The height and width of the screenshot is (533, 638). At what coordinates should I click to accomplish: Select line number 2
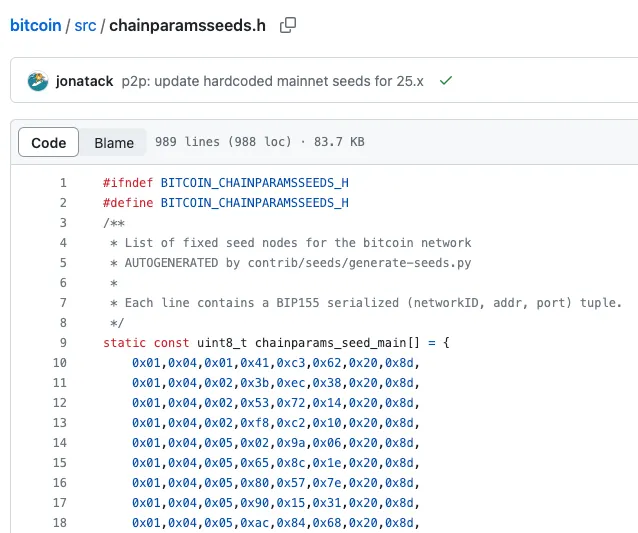tap(63, 203)
